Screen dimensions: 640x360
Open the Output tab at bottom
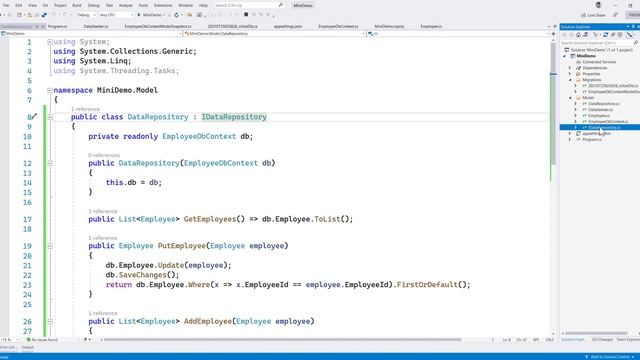tap(27, 347)
